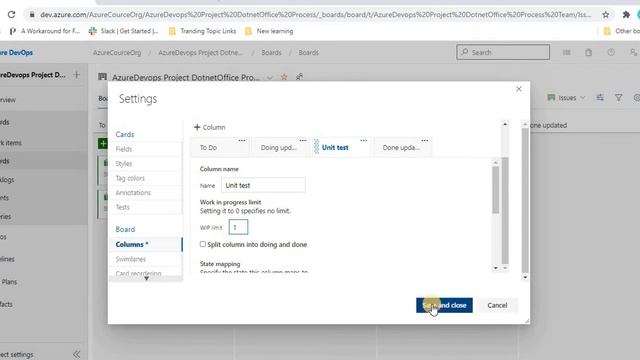Select Columns in the Board section
The height and width of the screenshot is (360, 640).
145,244
